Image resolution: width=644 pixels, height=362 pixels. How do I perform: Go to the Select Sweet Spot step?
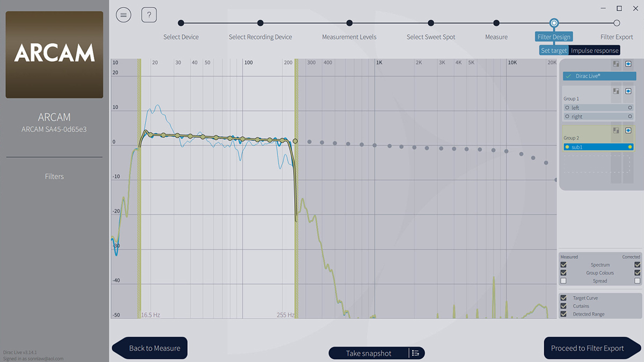431,23
